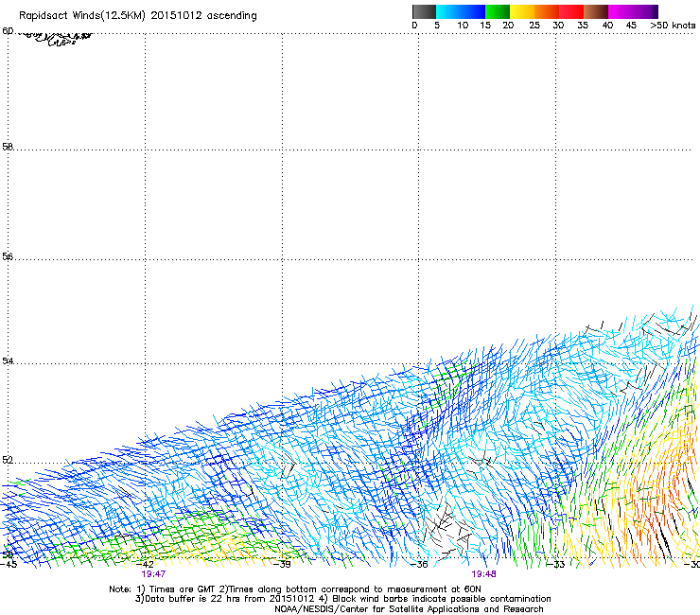Image resolution: width=700 pixels, height=615 pixels.
Task: Click the legend tick label 40
Action: (x=607, y=26)
